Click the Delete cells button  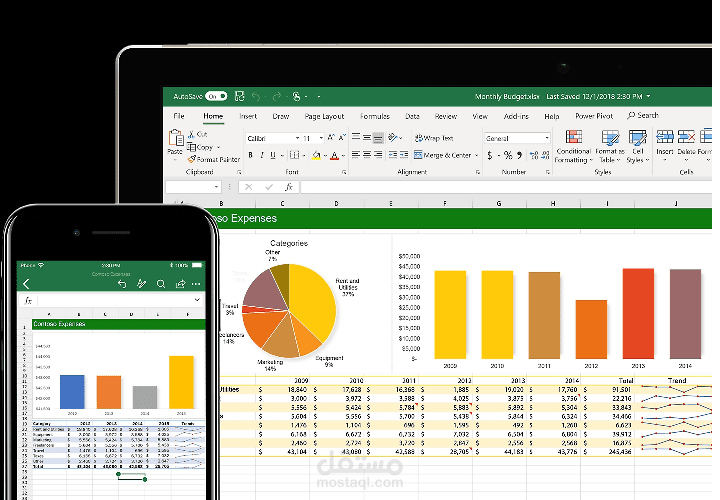(x=686, y=146)
